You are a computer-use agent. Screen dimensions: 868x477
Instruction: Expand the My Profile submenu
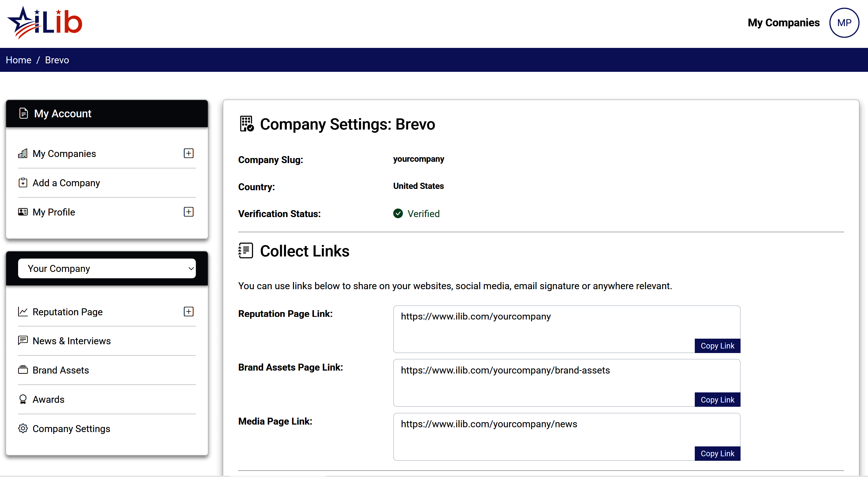pyautogui.click(x=188, y=212)
